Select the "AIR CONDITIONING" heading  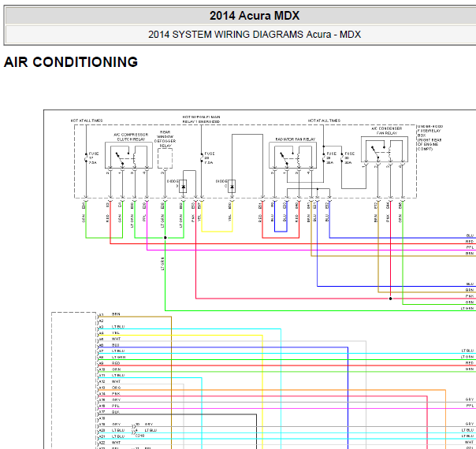tap(71, 62)
